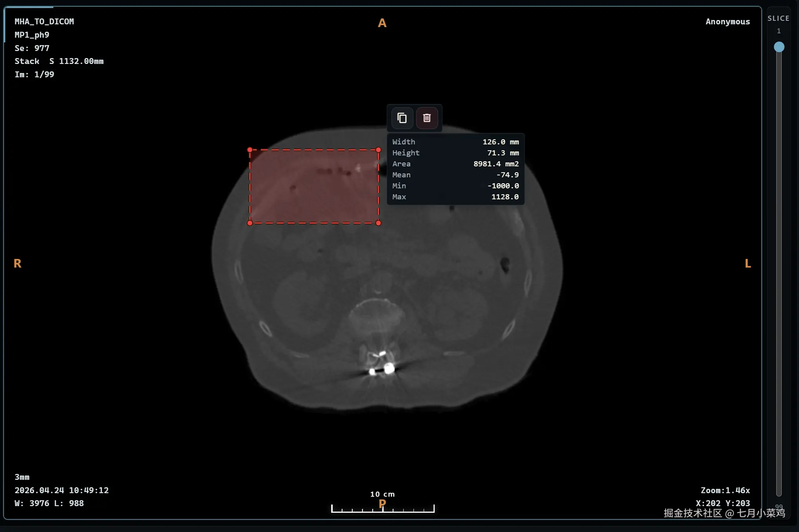799x532 pixels.
Task: Click the 'SLICE' label above the slider
Action: [779, 18]
